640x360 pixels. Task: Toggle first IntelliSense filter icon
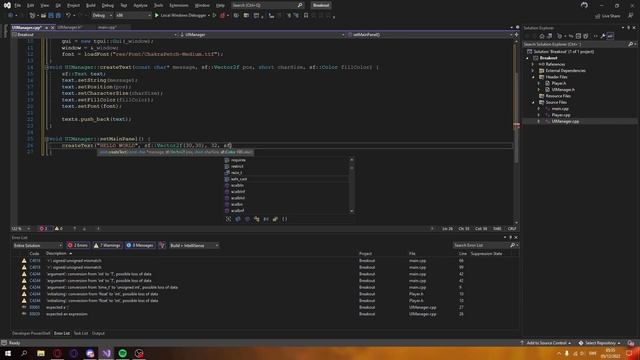pos(229,219)
